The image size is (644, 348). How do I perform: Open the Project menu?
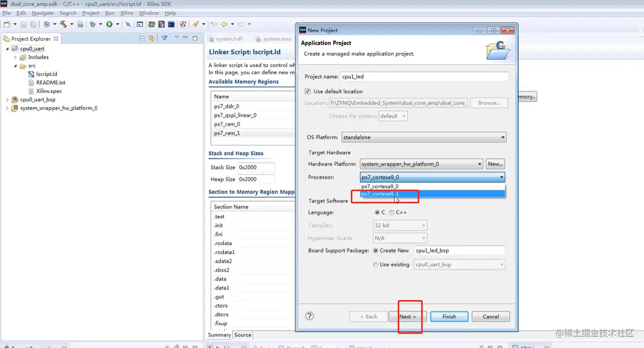(90, 13)
